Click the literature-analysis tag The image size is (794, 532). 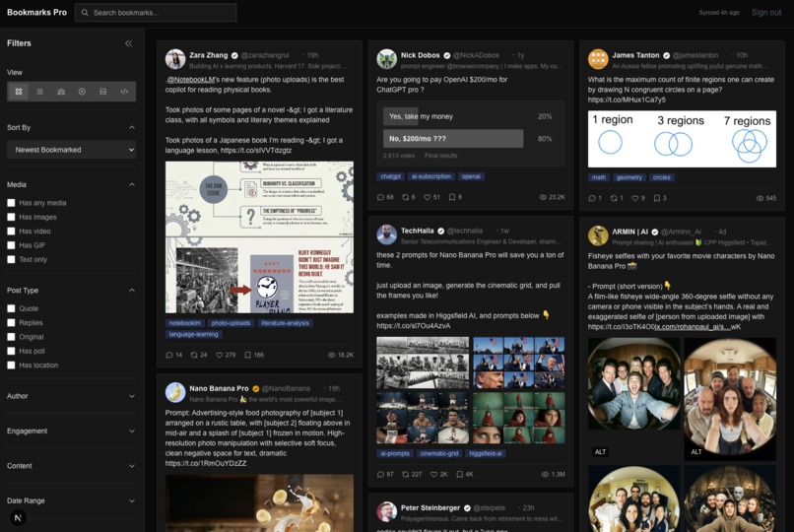[x=285, y=323]
